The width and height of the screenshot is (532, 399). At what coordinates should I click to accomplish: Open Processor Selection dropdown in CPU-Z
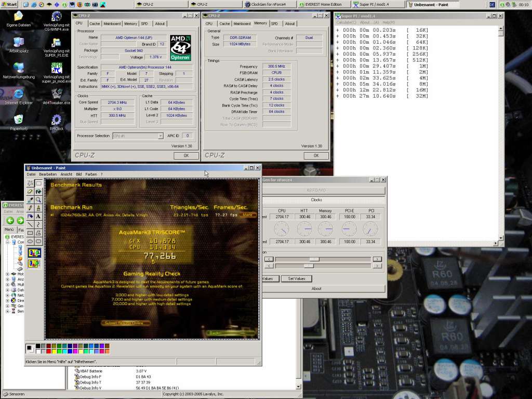[161, 136]
